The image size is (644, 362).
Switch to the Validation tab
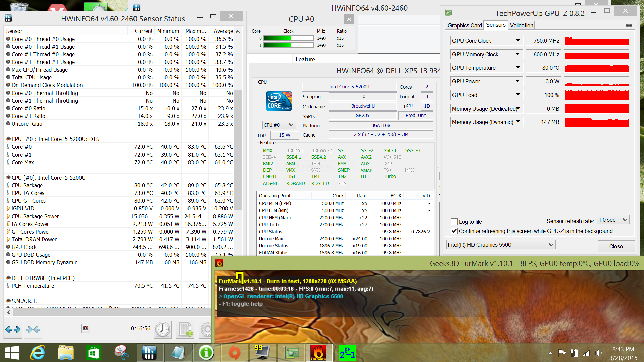[x=521, y=25]
